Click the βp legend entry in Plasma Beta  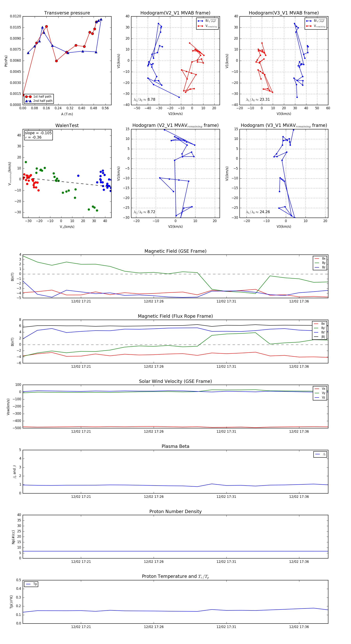tap(321, 454)
